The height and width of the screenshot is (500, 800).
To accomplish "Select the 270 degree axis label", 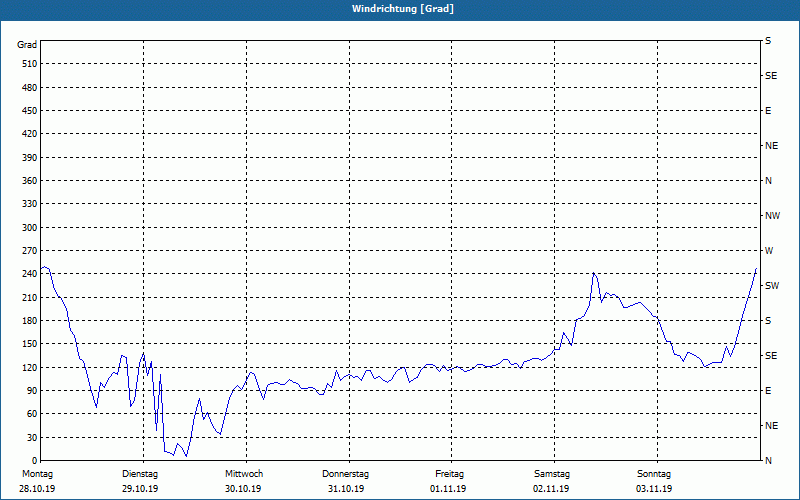I will click(x=27, y=251).
